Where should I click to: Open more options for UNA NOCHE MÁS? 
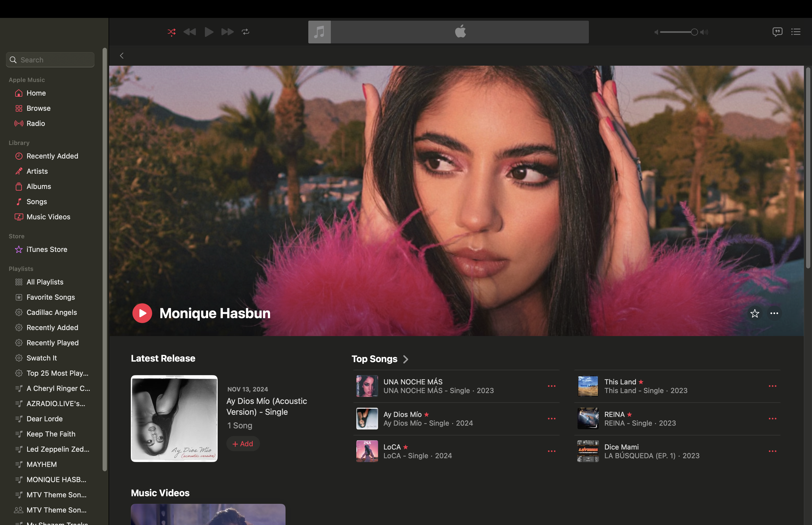(x=551, y=386)
